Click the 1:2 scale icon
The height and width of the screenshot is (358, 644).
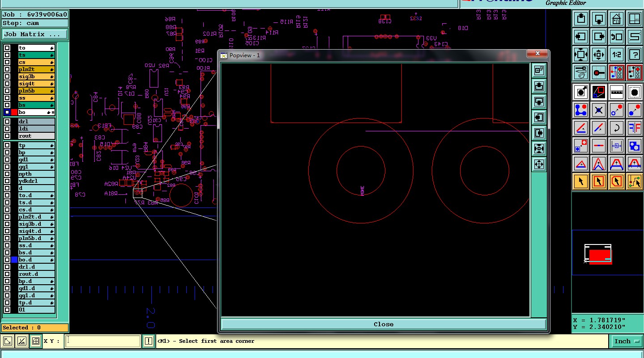pyautogui.click(x=617, y=55)
